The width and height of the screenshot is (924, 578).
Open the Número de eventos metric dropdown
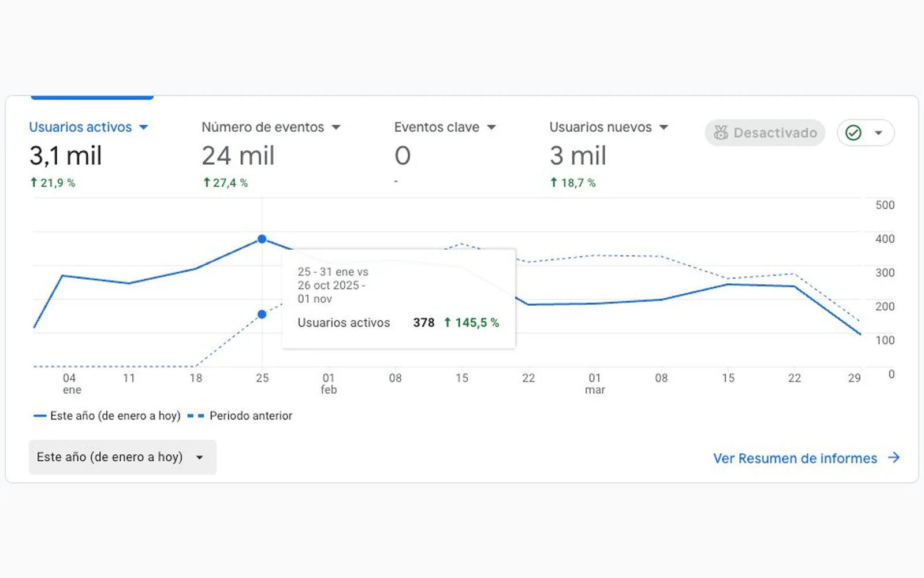(271, 127)
